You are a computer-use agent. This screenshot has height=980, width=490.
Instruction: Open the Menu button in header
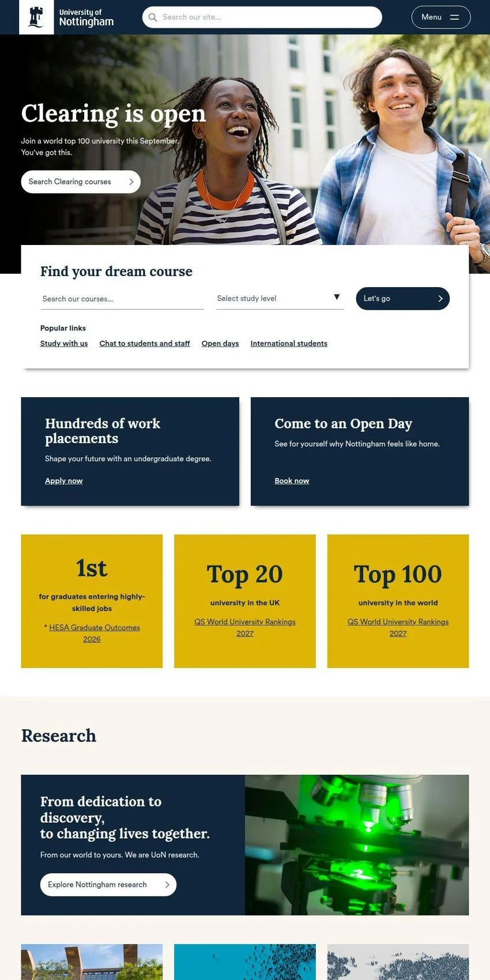[x=441, y=17]
